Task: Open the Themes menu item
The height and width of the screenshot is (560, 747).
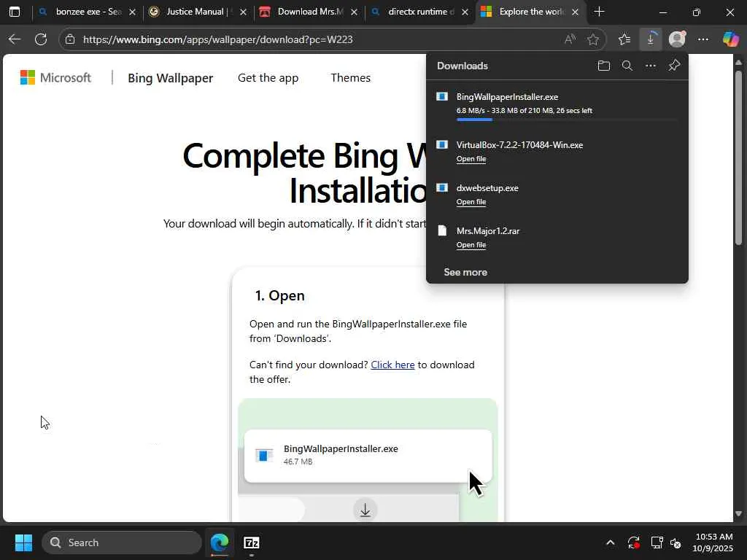Action: coord(350,77)
